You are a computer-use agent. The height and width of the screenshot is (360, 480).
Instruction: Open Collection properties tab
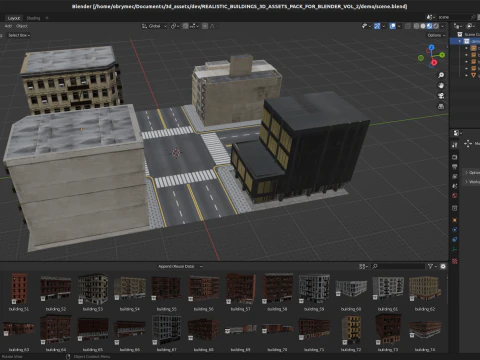click(455, 208)
